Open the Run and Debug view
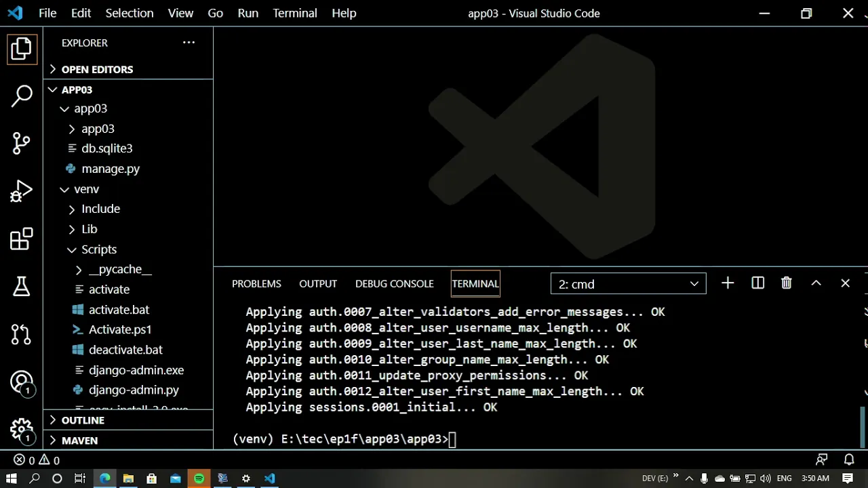The width and height of the screenshot is (868, 488). [21, 190]
